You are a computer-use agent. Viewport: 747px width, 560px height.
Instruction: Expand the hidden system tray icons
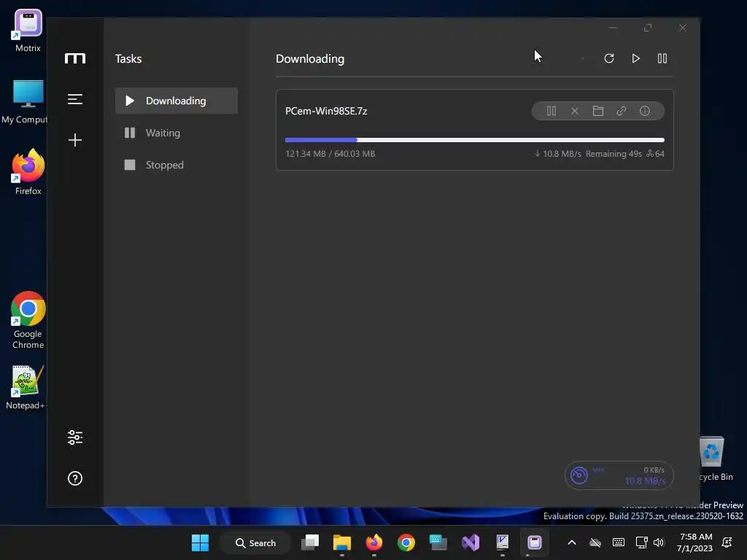pos(572,542)
